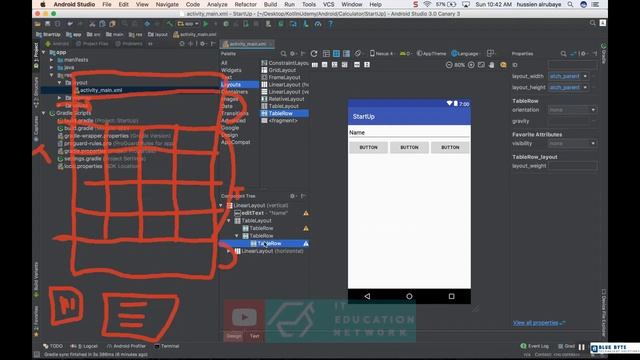Open the run configuration 'app' dropdown

point(188,24)
